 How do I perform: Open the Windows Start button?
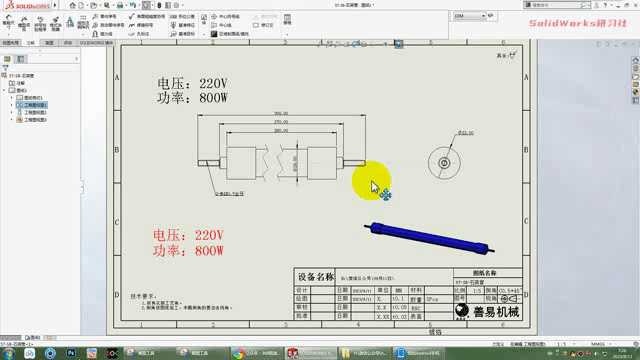pos(8,353)
